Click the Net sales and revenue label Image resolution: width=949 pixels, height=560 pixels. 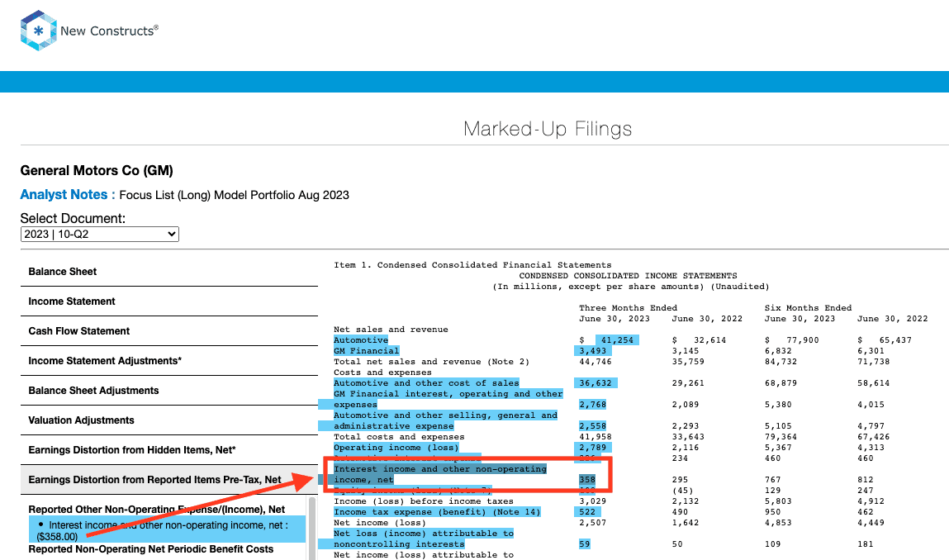tap(391, 330)
